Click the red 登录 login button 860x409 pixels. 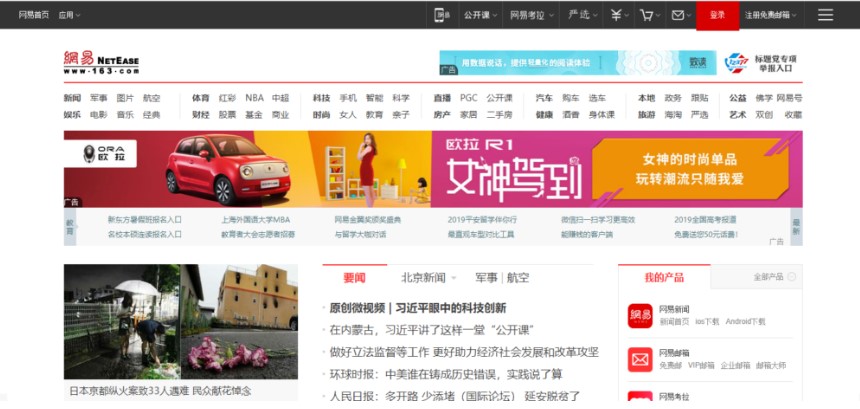click(x=717, y=15)
